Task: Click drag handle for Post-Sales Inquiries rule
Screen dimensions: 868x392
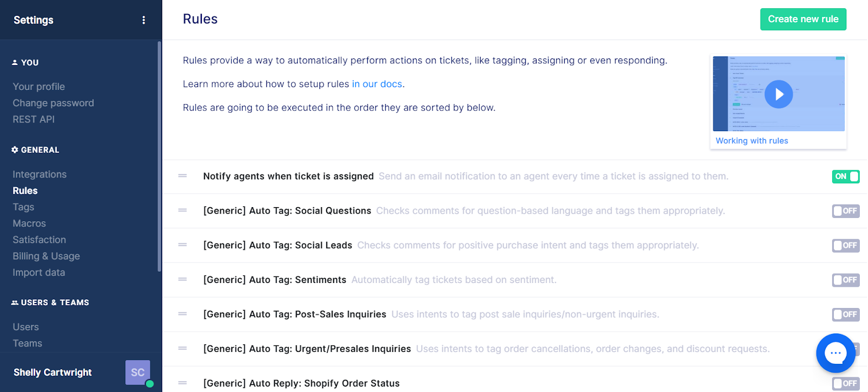Action: (x=183, y=314)
